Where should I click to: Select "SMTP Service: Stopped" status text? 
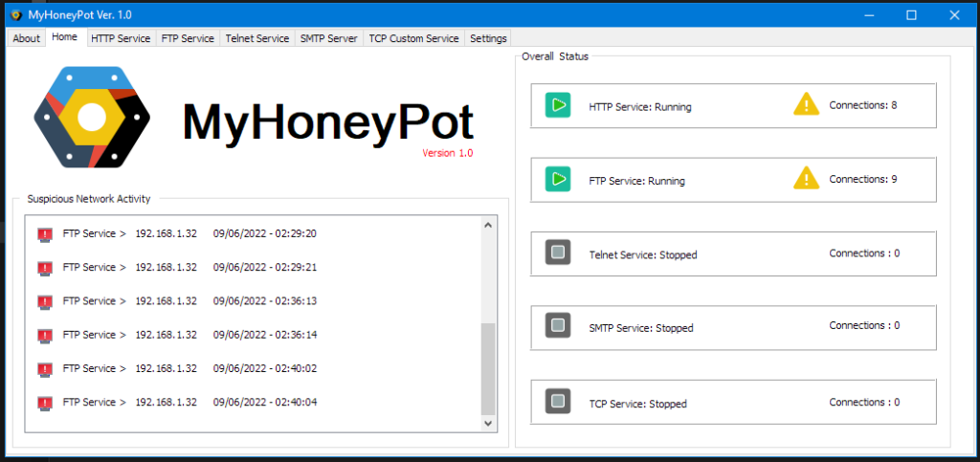click(x=640, y=328)
